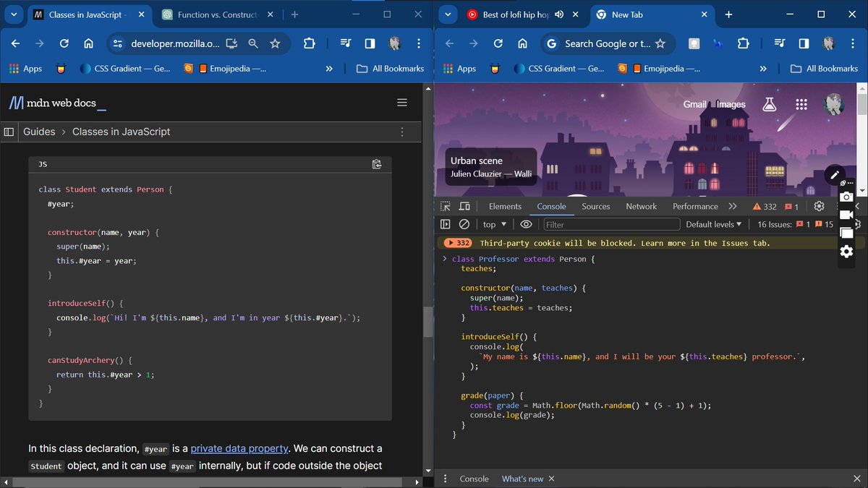Expand the 332 cookie warning group
This screenshot has height=488, width=868.
[x=458, y=243]
